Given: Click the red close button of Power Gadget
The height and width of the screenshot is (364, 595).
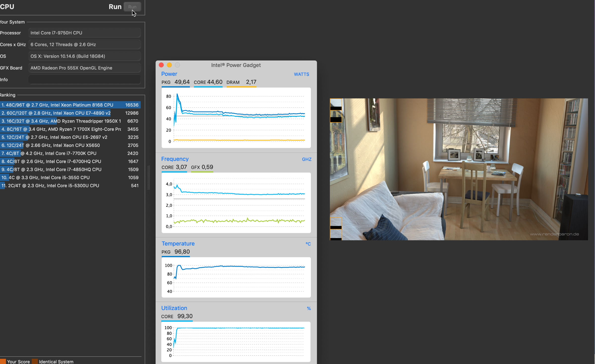Looking at the screenshot, I should [x=161, y=65].
